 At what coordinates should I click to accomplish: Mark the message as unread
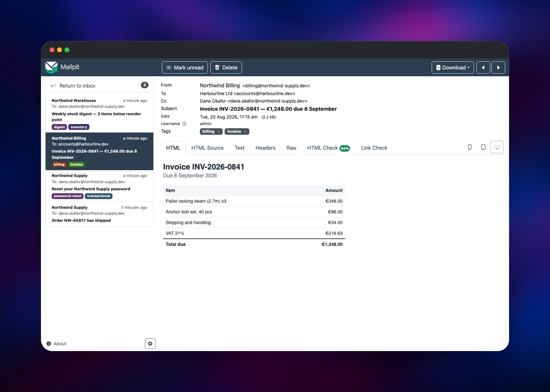tap(185, 68)
